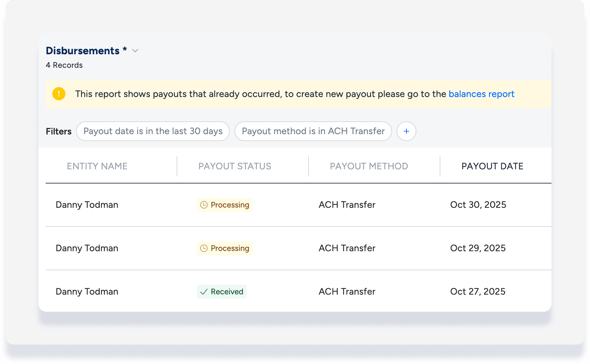Open the Disbursements report title
The image size is (590, 364).
[83, 51]
